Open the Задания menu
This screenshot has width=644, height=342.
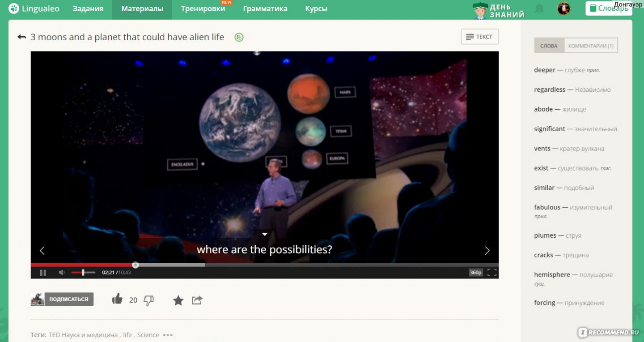pyautogui.click(x=88, y=9)
